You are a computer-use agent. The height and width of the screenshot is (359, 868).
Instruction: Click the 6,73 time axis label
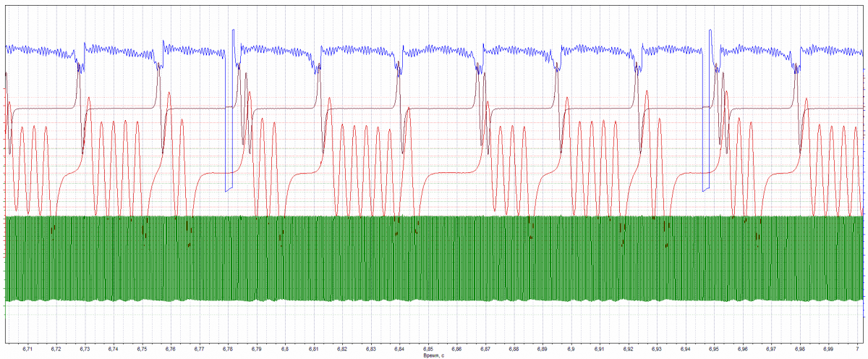tap(85, 349)
